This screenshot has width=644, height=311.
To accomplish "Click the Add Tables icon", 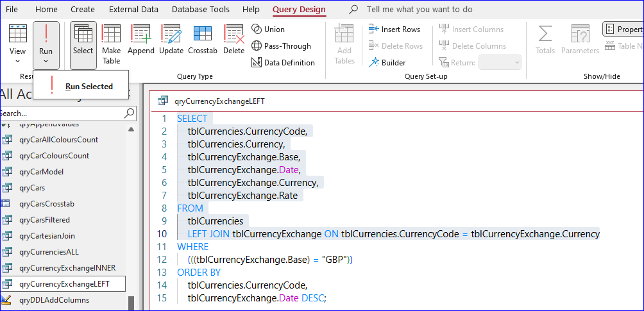I will click(344, 34).
